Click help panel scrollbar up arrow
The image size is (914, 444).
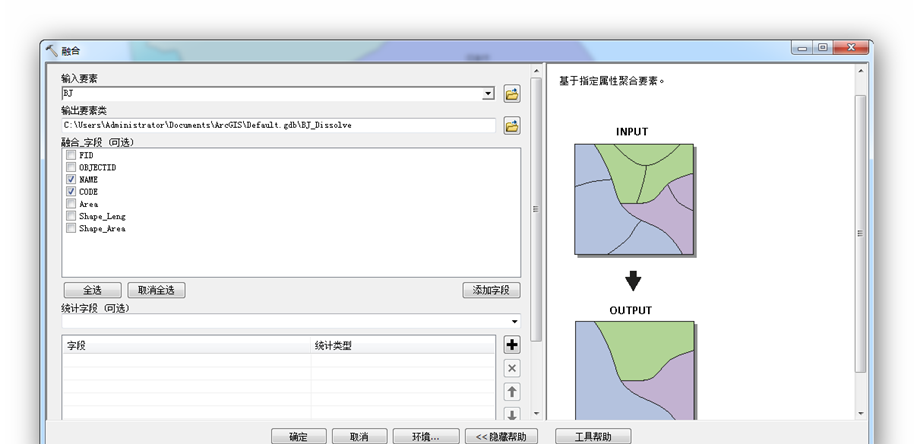860,71
